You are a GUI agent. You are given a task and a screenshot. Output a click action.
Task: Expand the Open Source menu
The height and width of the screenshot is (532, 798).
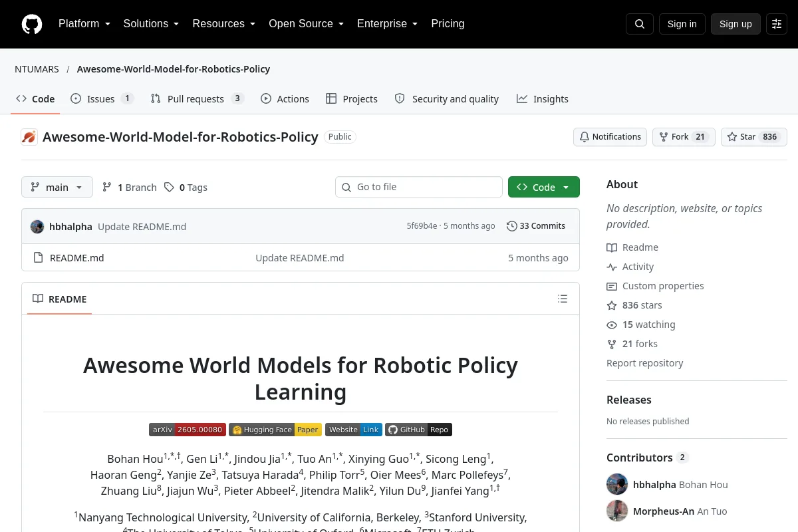click(307, 24)
